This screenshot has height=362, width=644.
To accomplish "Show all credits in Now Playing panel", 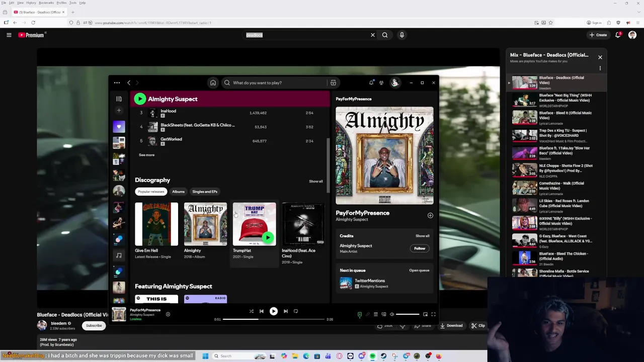I will coord(422,236).
